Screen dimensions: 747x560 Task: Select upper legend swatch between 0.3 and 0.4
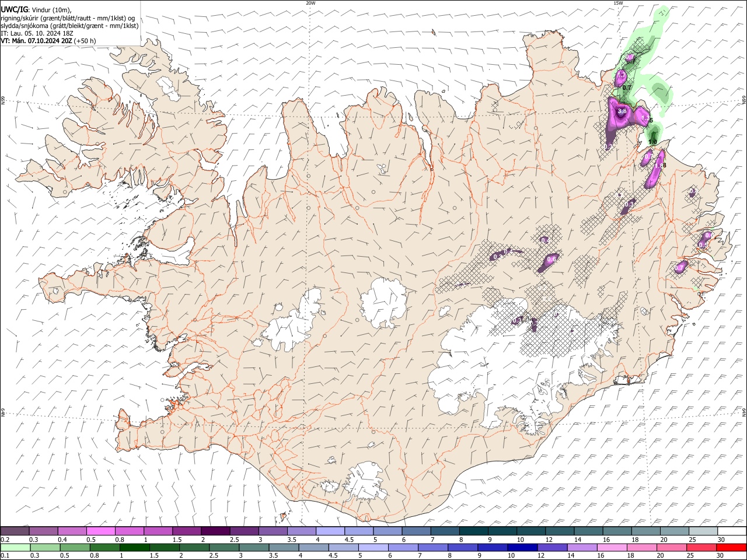tap(44, 531)
